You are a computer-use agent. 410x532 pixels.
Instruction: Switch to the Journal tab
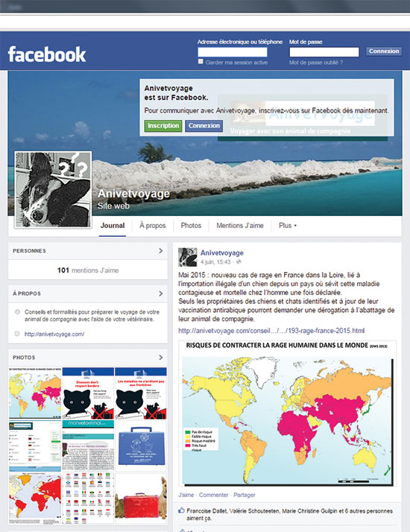pyautogui.click(x=113, y=225)
